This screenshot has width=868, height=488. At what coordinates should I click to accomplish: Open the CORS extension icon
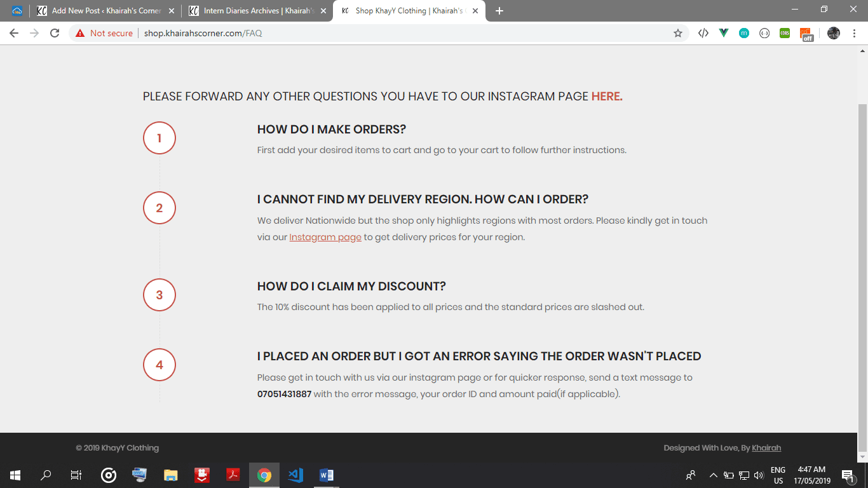tap(785, 33)
